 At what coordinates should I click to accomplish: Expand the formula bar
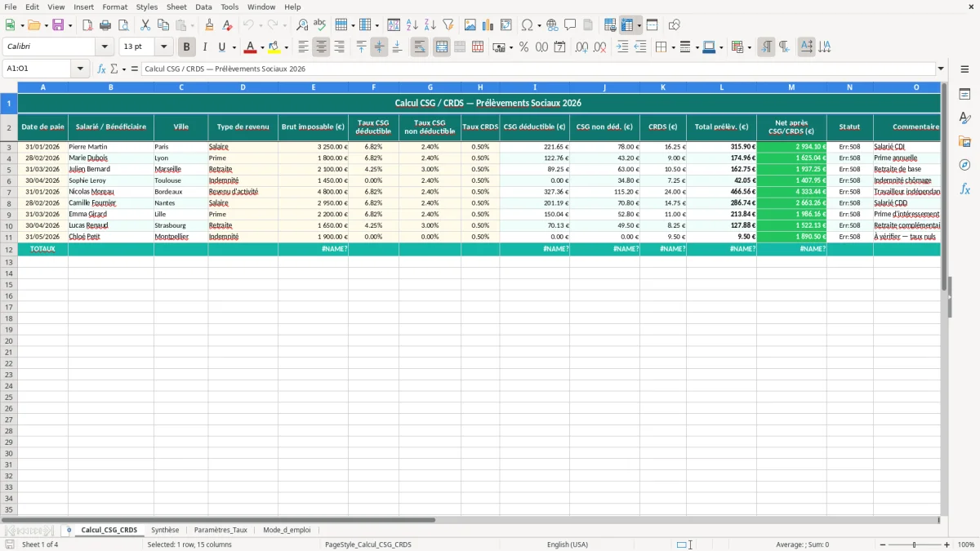click(941, 69)
